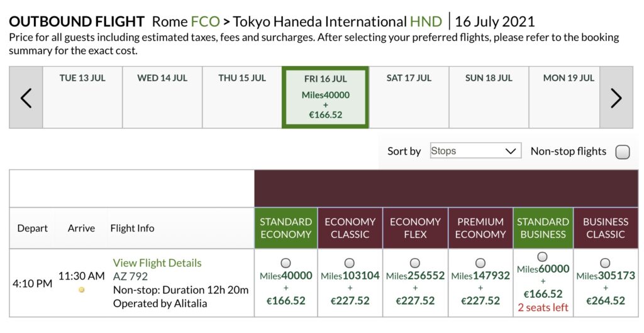644x333 pixels.
Task: Select Standard Business 60000 miles fare
Action: [x=543, y=257]
